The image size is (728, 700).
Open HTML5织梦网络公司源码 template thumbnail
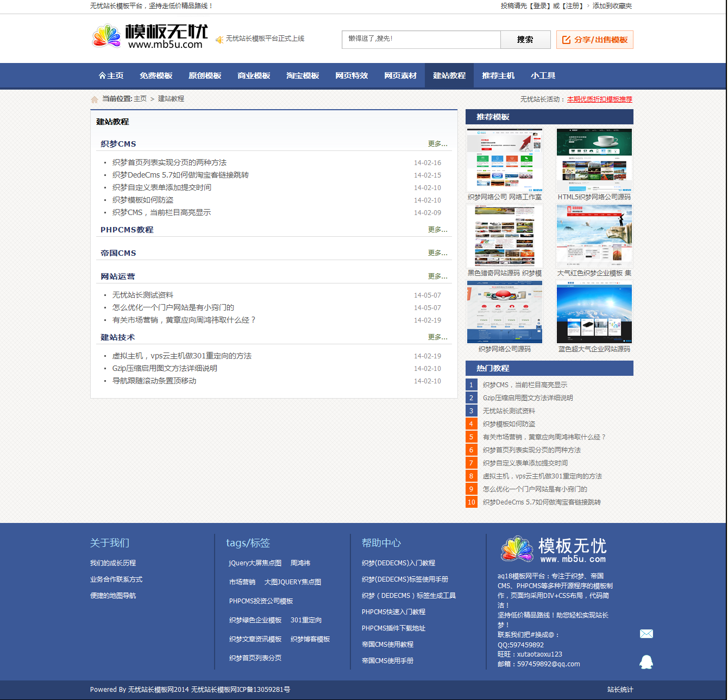pyautogui.click(x=594, y=160)
